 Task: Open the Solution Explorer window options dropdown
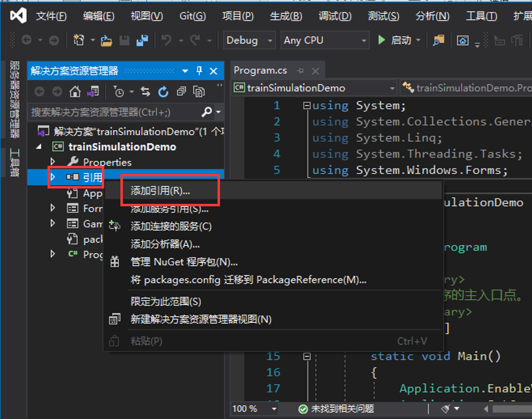pos(185,71)
